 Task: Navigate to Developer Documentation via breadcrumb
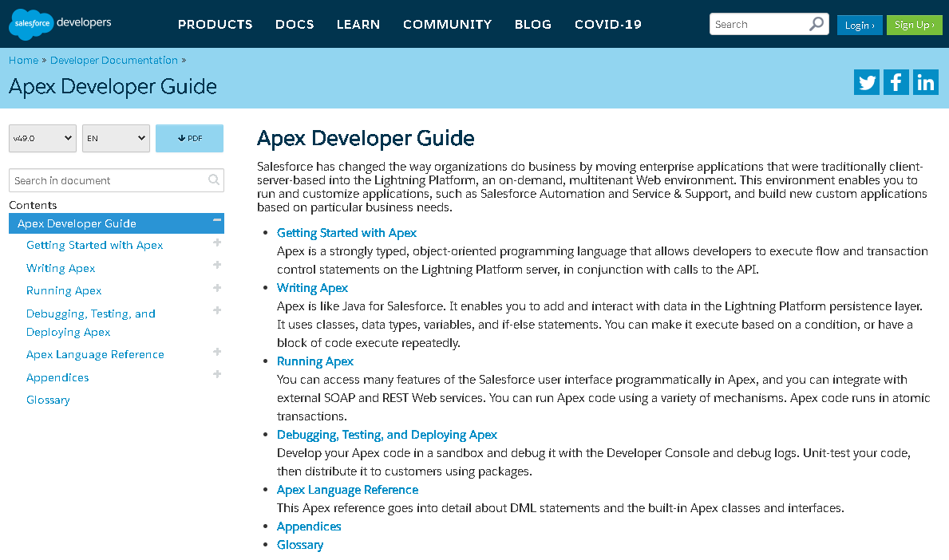(113, 60)
